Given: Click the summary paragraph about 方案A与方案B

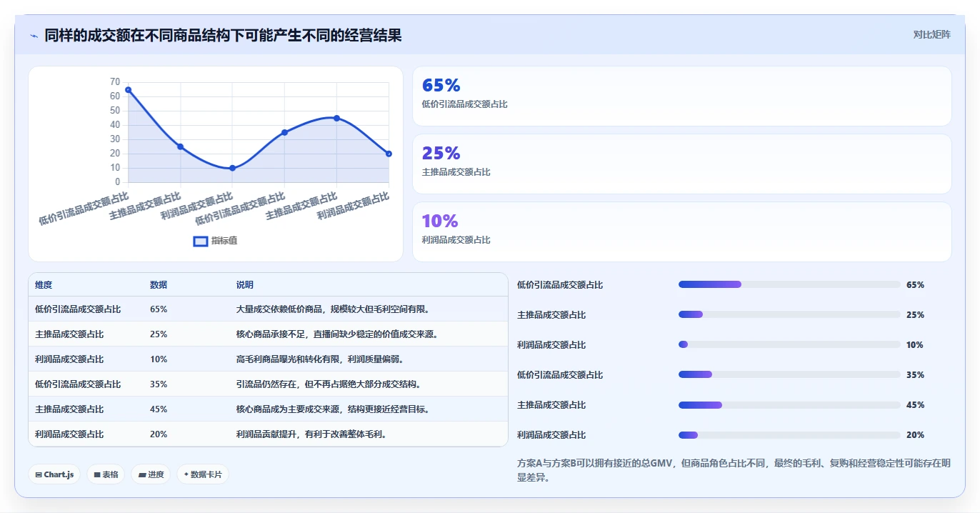Looking at the screenshot, I should 734,470.
